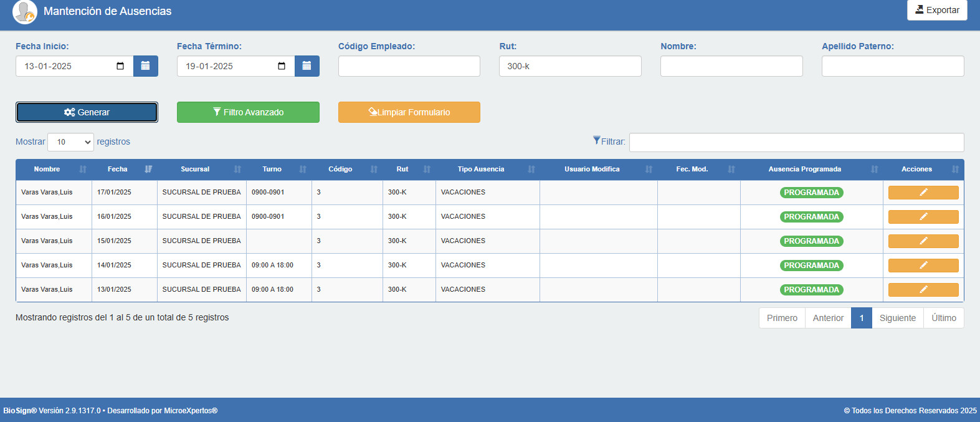The height and width of the screenshot is (422, 980).
Task: Select page 1 in pagination
Action: tap(862, 318)
